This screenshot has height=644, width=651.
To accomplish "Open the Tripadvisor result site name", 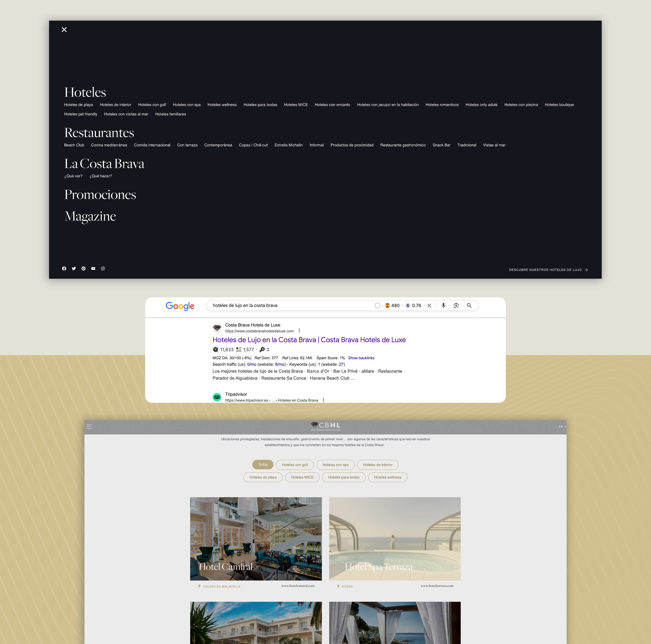I will (x=236, y=394).
